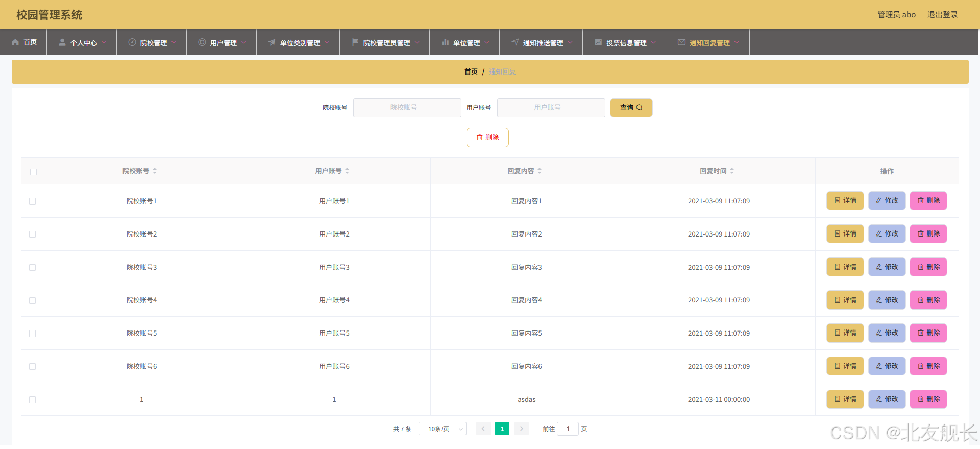Screen dimensions: 980x449
Task: Click the icon beside 用户管理
Action: (x=202, y=42)
